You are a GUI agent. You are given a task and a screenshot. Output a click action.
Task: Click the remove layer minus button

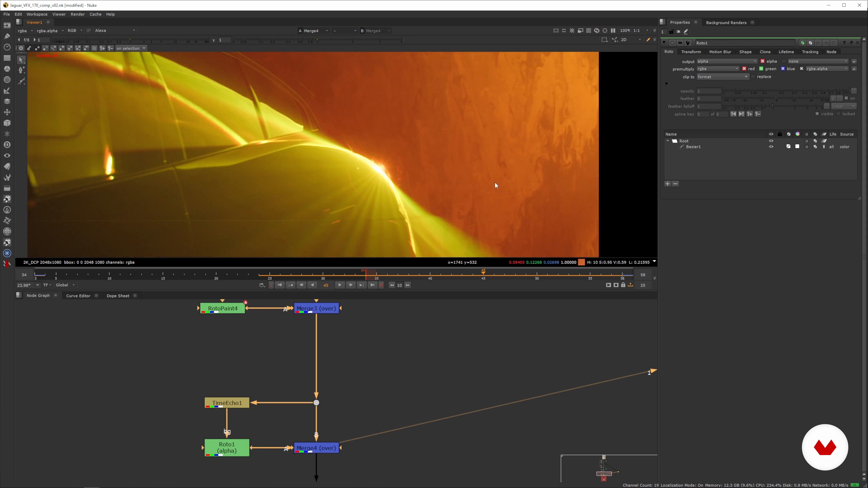[x=675, y=184]
